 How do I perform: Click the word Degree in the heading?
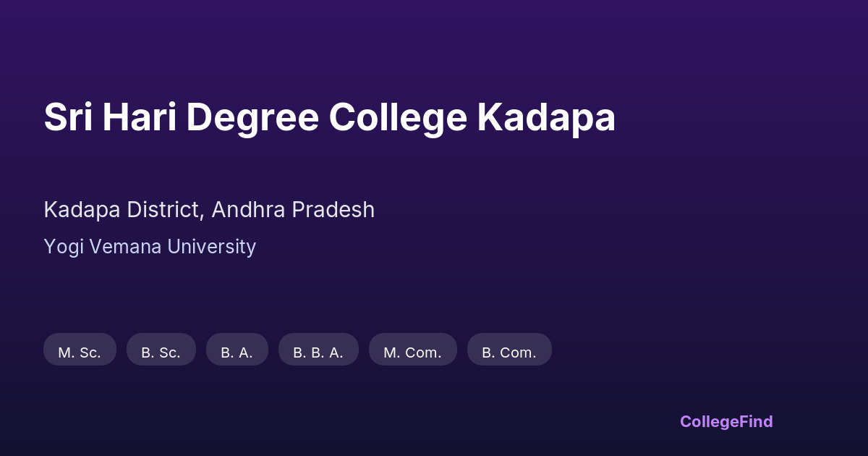tap(252, 118)
